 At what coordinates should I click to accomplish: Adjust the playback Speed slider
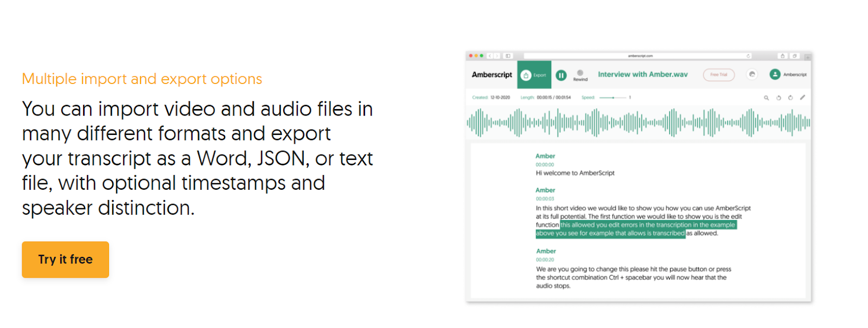[x=613, y=98]
